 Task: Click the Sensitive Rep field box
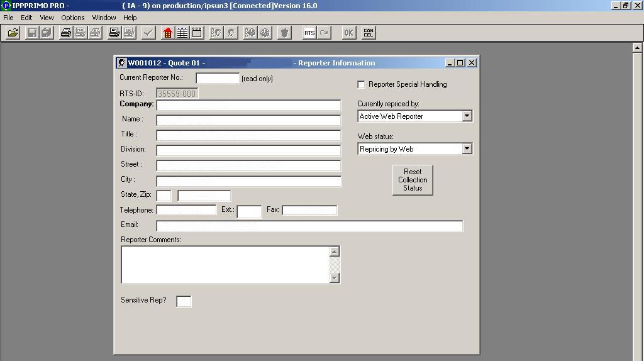pos(184,301)
